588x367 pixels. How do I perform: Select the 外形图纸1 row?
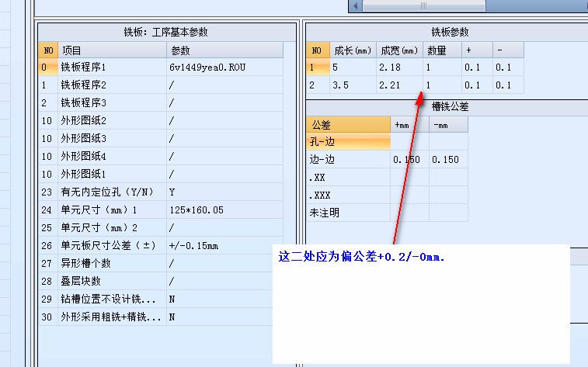(x=161, y=174)
